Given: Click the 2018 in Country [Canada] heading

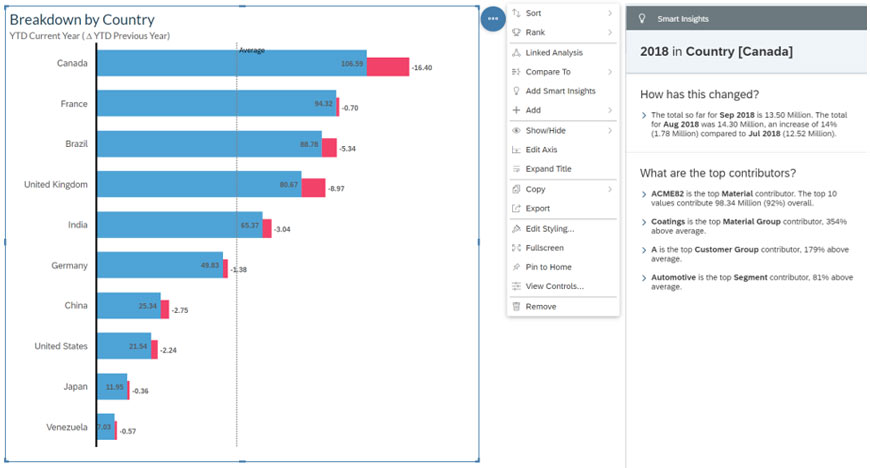Looking at the screenshot, I should click(716, 52).
